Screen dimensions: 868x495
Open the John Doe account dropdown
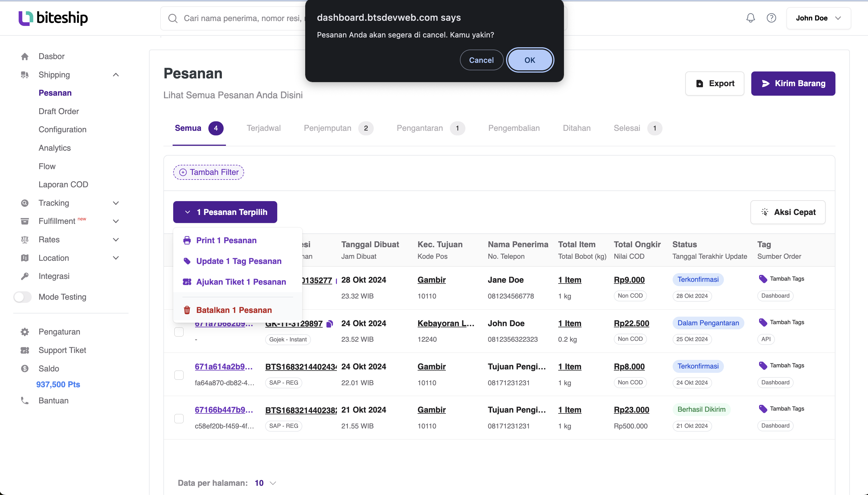coord(818,18)
